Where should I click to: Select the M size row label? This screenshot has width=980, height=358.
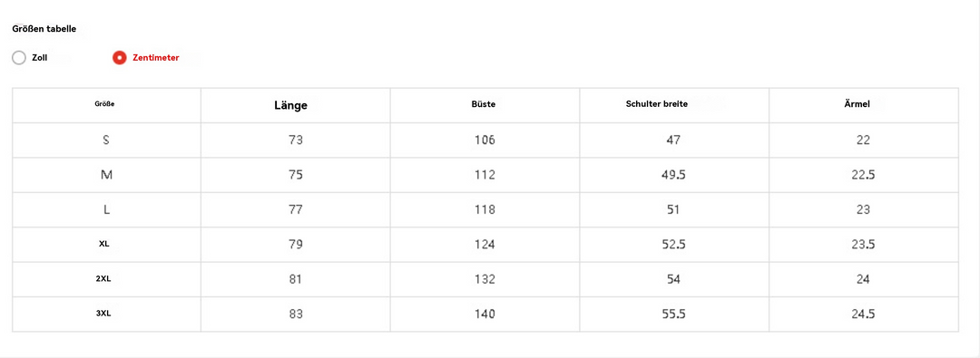(106, 175)
